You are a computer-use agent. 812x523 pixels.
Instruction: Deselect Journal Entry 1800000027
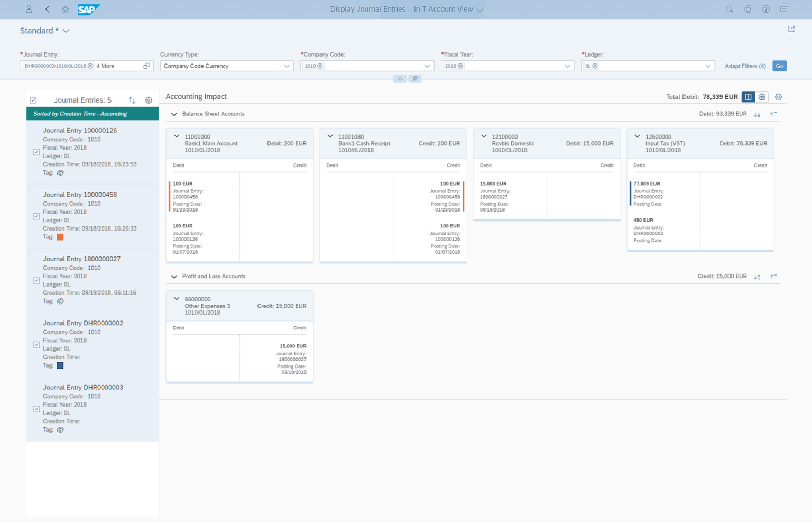click(36, 280)
